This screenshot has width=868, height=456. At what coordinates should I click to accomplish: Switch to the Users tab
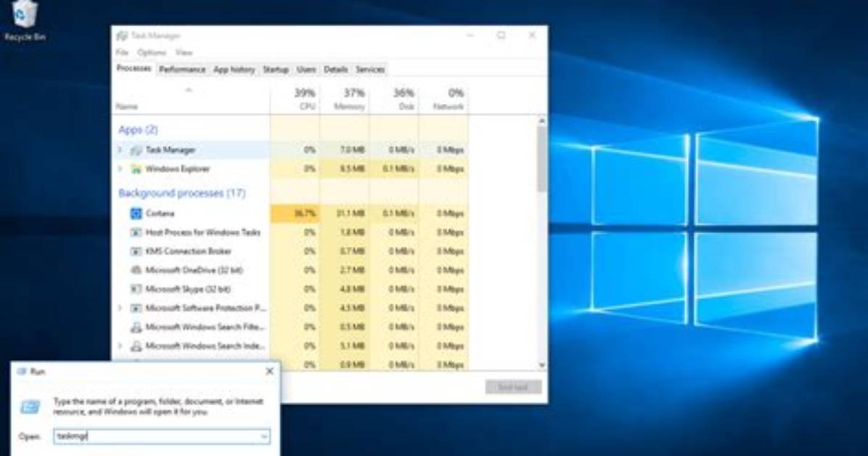pos(306,70)
